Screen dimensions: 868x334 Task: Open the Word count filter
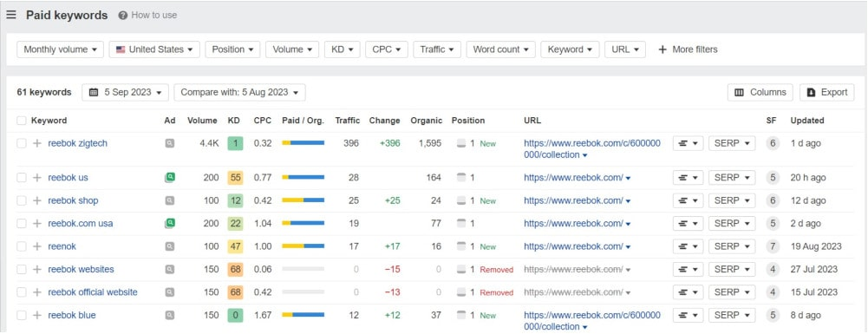pos(501,49)
